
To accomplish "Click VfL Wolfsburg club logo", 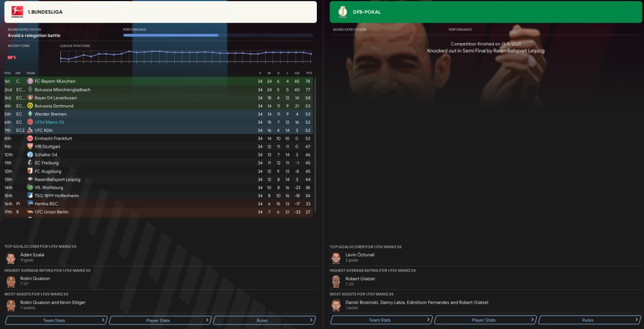I will click(30, 188).
